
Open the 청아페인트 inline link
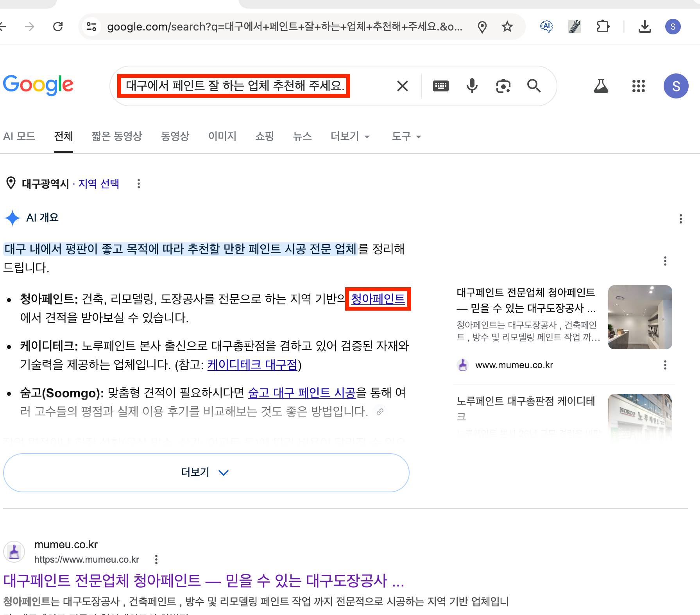point(378,299)
